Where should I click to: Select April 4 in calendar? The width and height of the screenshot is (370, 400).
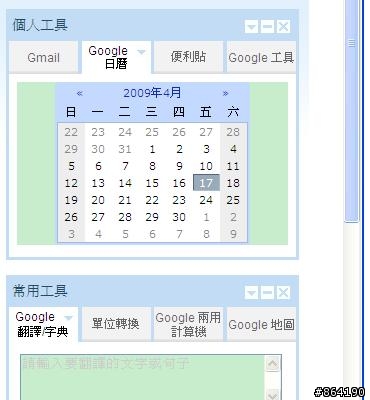tap(233, 149)
